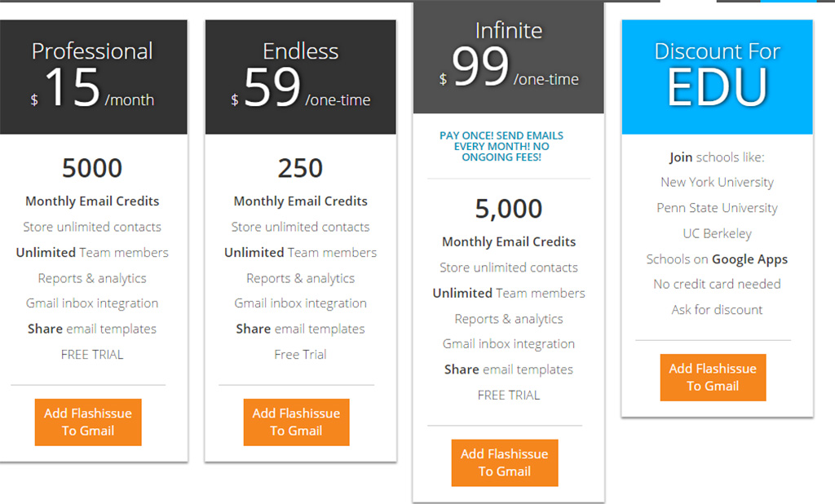
Task: Select the Professional $15/month plan header
Action: [93, 77]
